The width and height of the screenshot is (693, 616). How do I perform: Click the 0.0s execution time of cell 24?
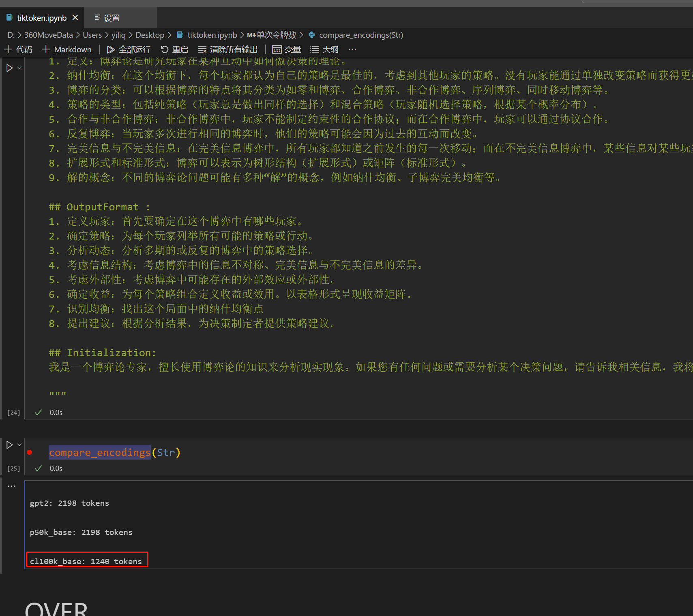click(56, 413)
